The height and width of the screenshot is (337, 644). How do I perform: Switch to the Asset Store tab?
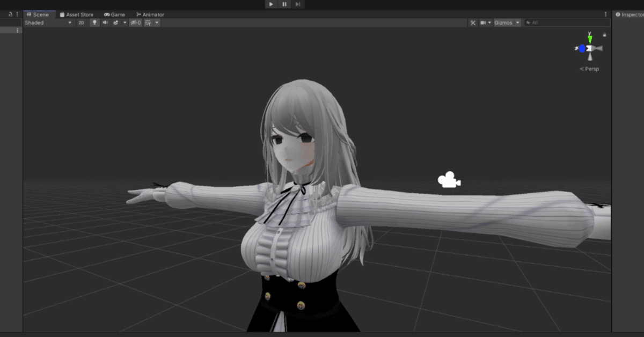(x=77, y=14)
